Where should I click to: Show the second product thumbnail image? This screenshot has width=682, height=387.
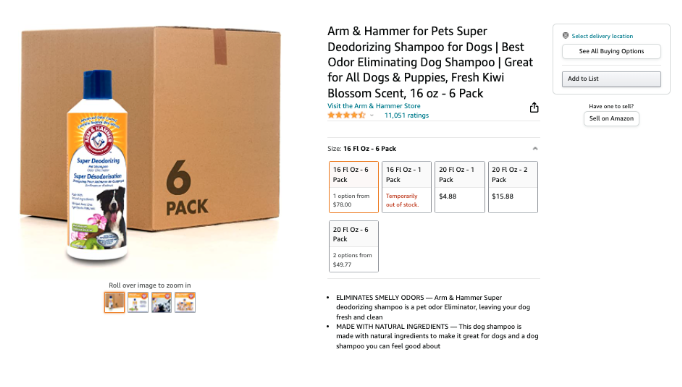pos(138,302)
